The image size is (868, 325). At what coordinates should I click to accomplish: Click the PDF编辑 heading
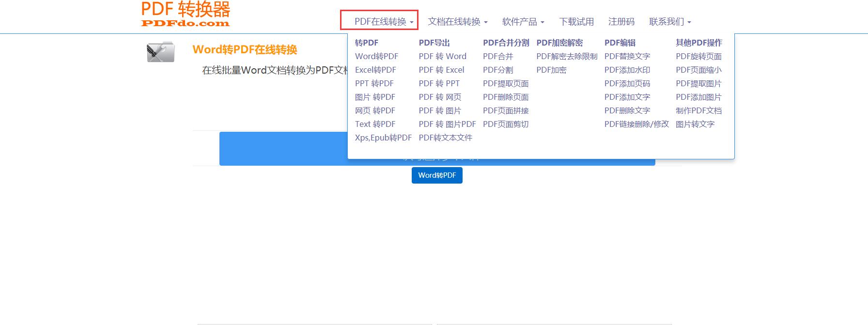pyautogui.click(x=620, y=43)
